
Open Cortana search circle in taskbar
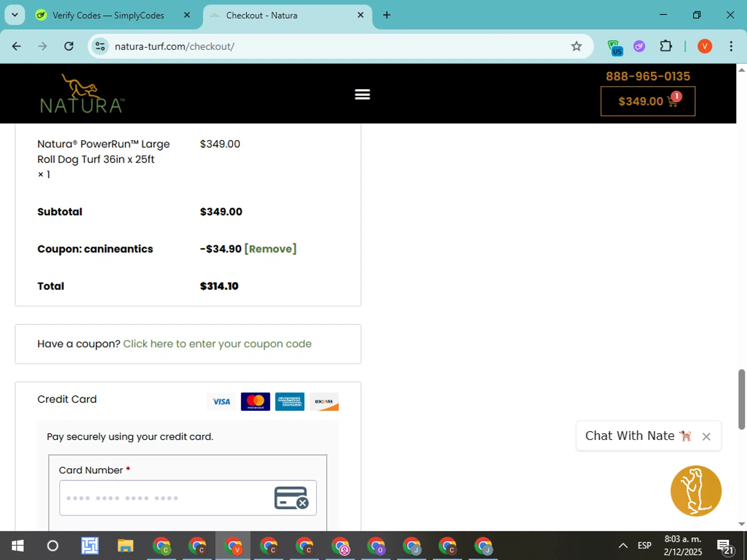pyautogui.click(x=53, y=546)
